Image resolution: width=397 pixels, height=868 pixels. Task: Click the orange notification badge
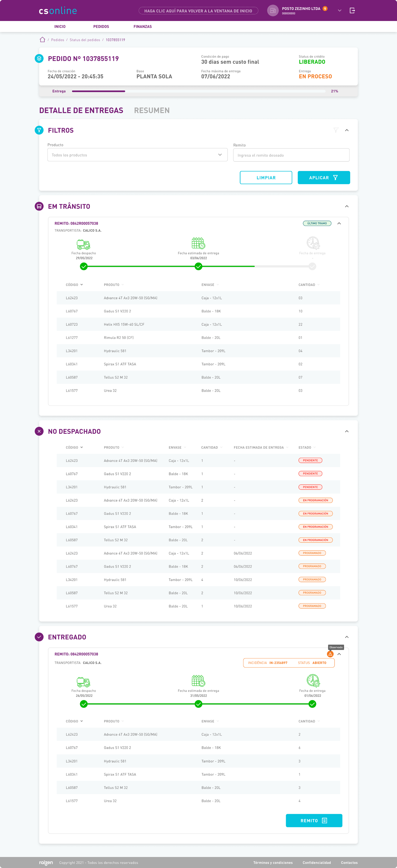pyautogui.click(x=325, y=8)
